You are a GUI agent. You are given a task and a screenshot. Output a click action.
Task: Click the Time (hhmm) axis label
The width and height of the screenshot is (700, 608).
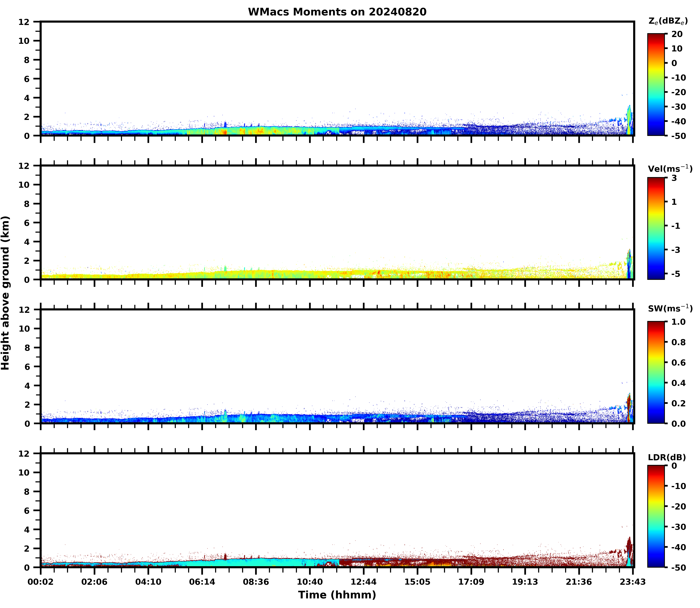pos(337,595)
